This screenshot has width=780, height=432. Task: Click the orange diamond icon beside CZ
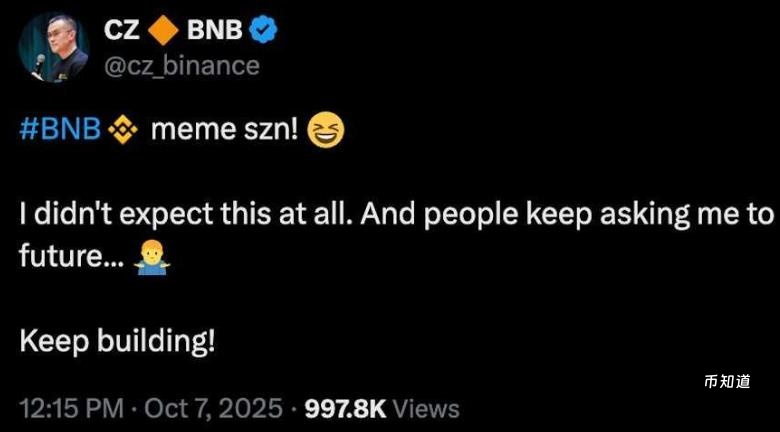[x=161, y=31]
